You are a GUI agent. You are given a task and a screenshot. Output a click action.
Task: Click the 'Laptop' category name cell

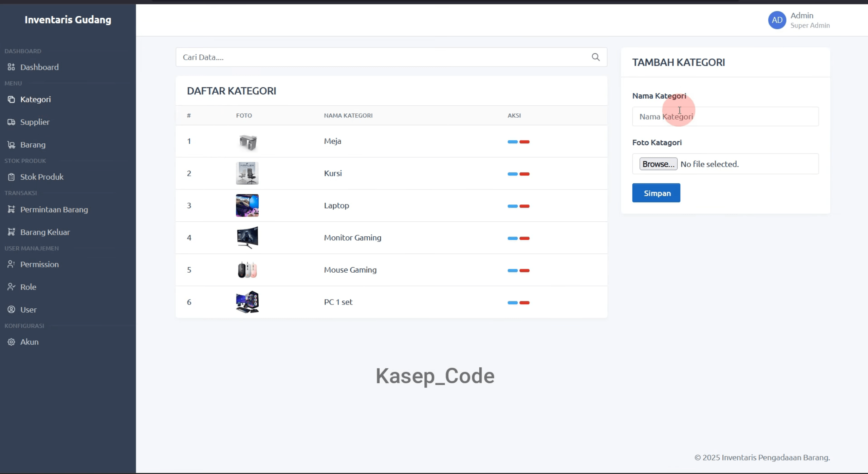coord(336,205)
